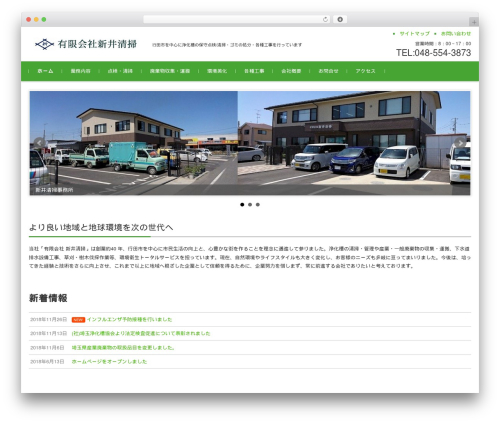Open アクセス menu item
Viewport: 500px width, 423px height.
(365, 71)
